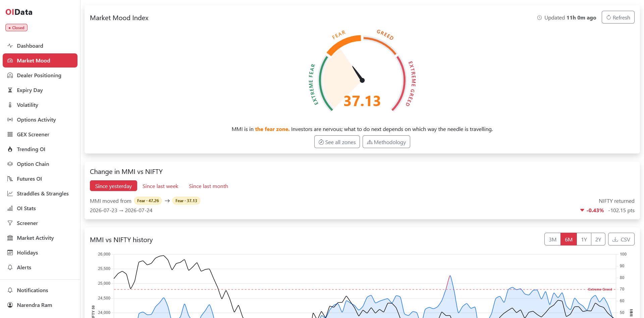
Task: Click the 37.13 gauge value
Action: tap(362, 101)
